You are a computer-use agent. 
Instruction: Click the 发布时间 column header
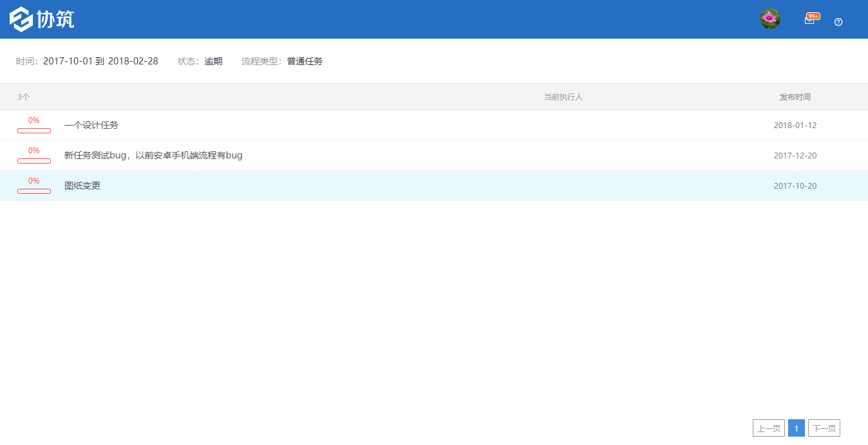pos(795,97)
